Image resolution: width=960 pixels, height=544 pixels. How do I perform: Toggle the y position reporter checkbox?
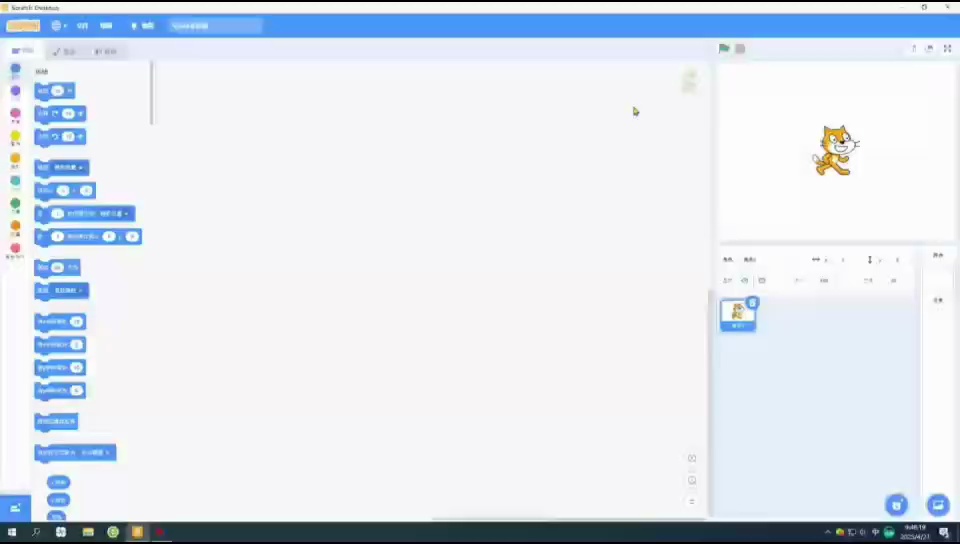pos(41,500)
